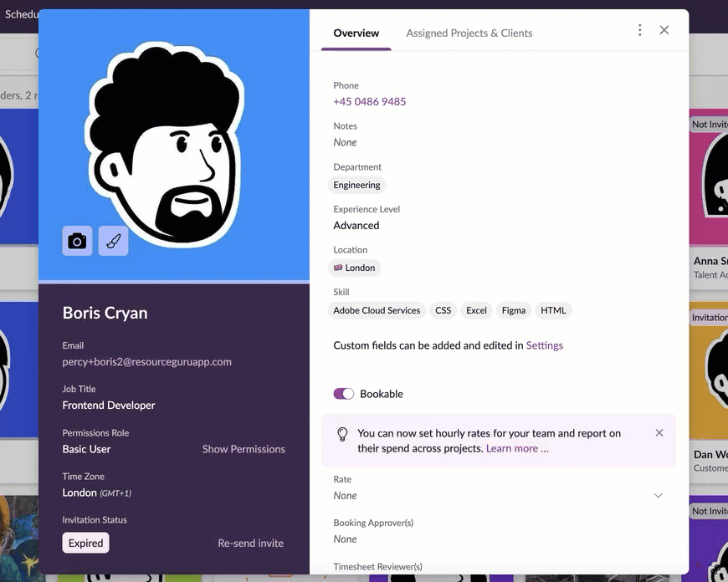Click the phone number +45 0486 9485

370,102
